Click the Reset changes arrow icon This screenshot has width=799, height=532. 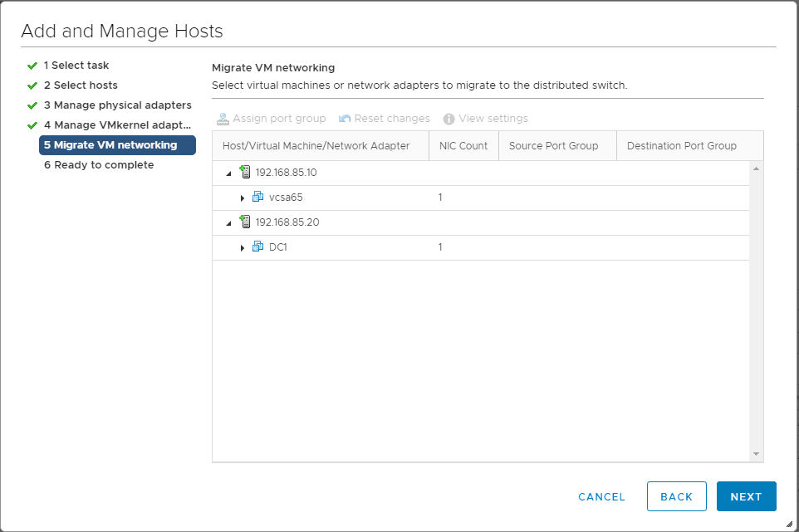pyautogui.click(x=345, y=119)
